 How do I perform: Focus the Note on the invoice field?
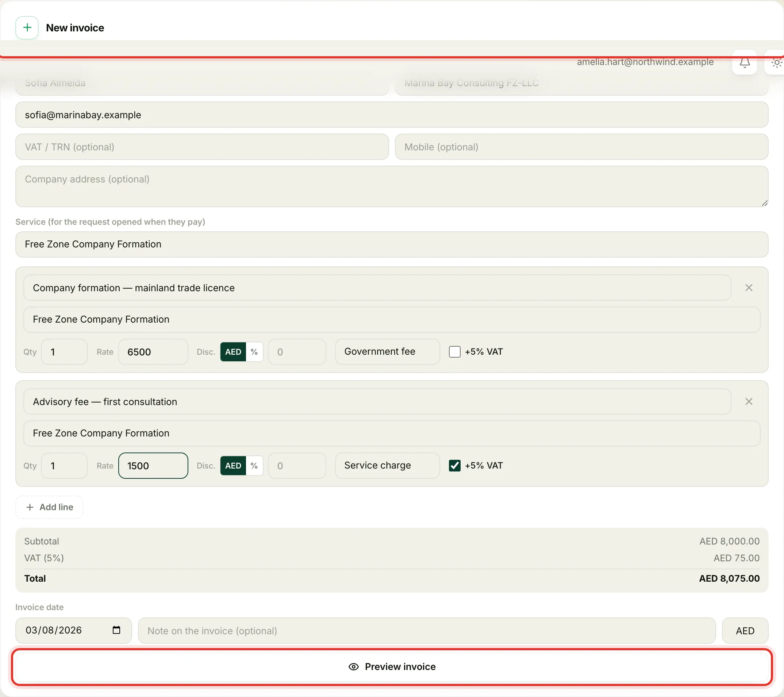pos(427,630)
